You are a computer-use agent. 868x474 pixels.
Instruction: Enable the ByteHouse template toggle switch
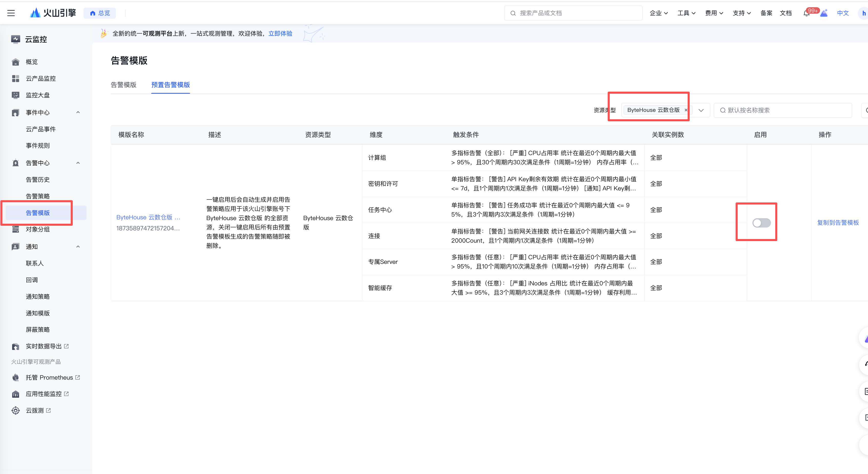pos(761,223)
